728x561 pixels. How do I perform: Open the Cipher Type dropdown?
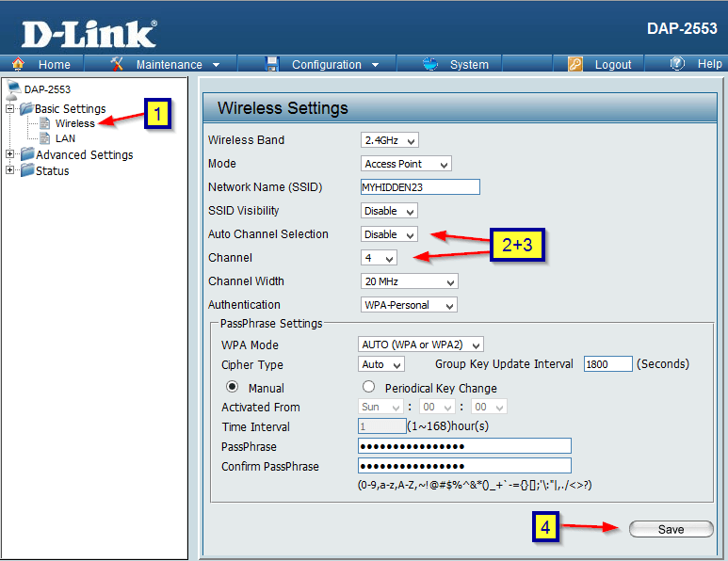click(381, 364)
